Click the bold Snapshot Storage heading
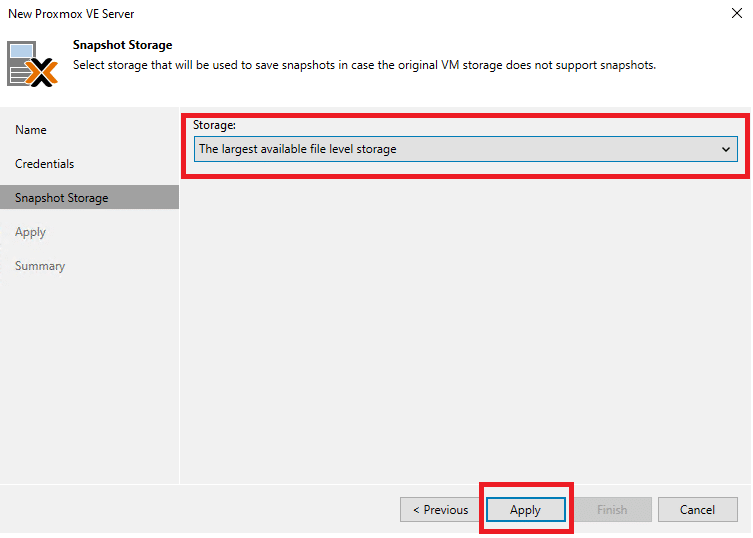This screenshot has height=538, width=753. pos(122,45)
